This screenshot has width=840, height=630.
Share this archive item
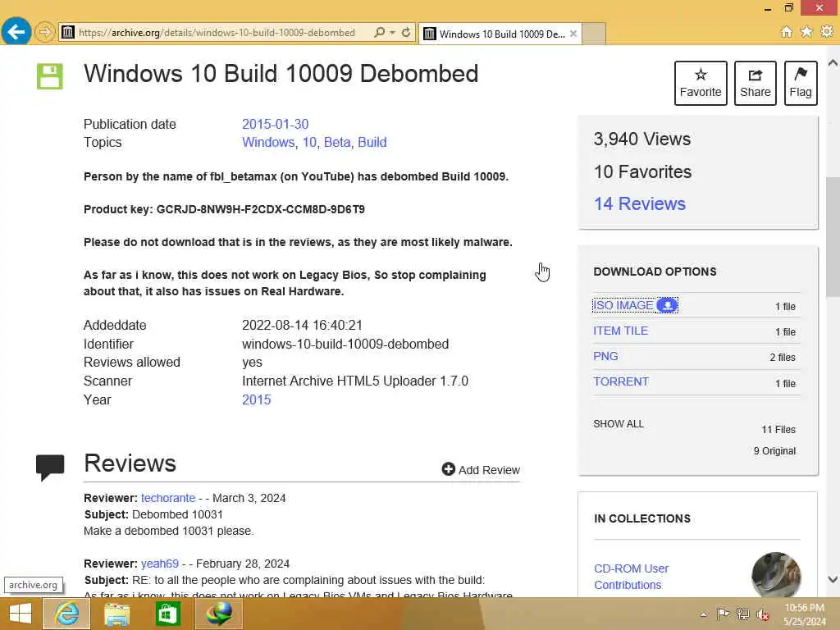(755, 83)
